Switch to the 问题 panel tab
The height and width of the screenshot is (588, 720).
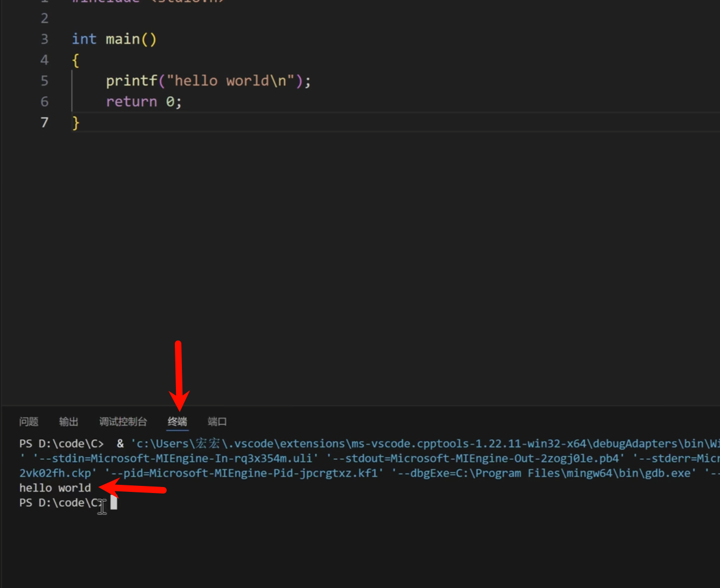point(29,422)
